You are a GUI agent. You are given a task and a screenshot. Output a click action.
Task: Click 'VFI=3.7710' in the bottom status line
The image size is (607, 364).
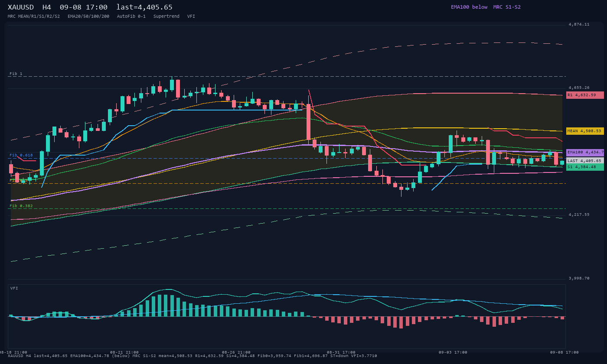point(364,356)
